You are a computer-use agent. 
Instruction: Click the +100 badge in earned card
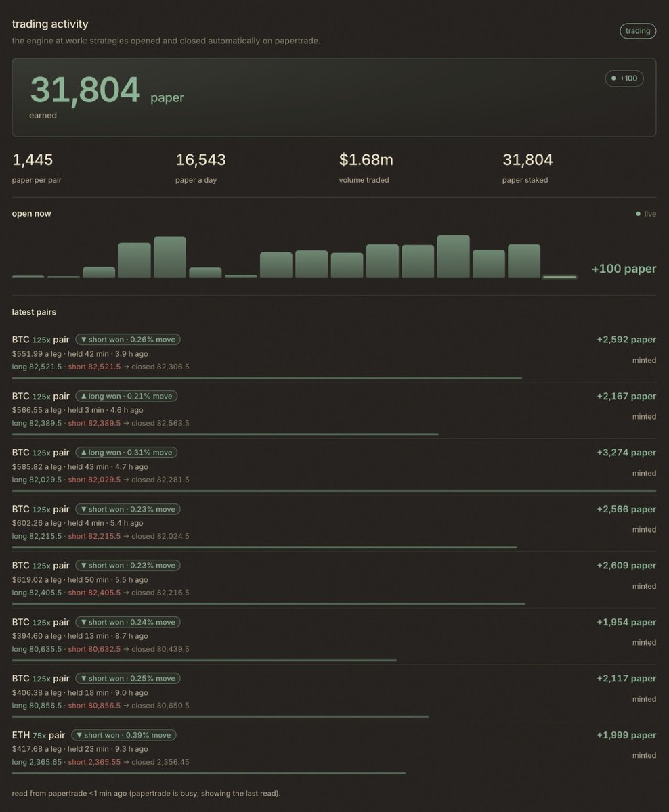point(624,78)
